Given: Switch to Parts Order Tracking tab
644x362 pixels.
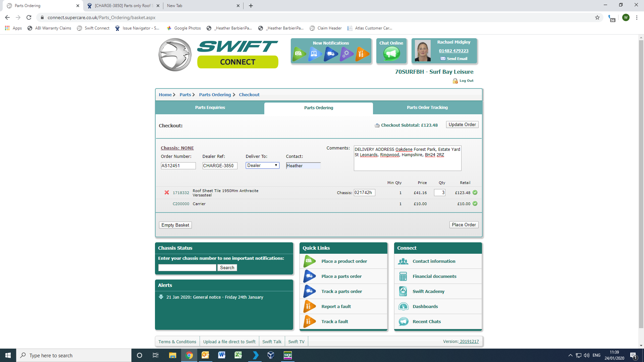Looking at the screenshot, I should 427,108.
